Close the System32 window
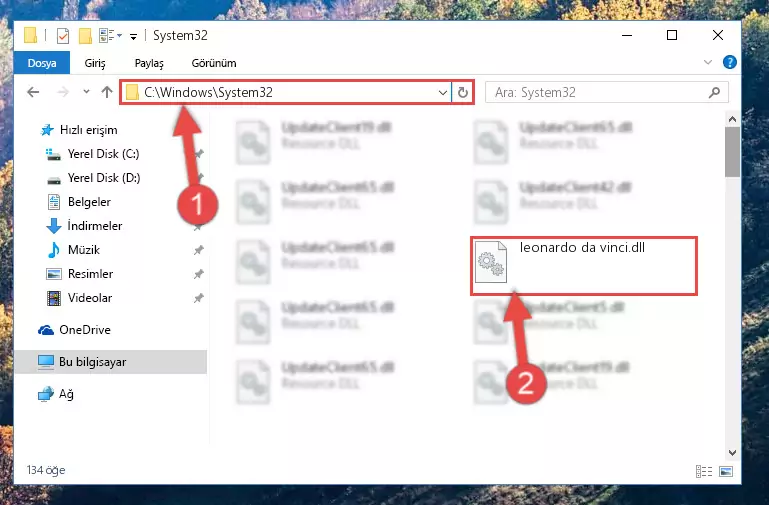 click(x=718, y=35)
